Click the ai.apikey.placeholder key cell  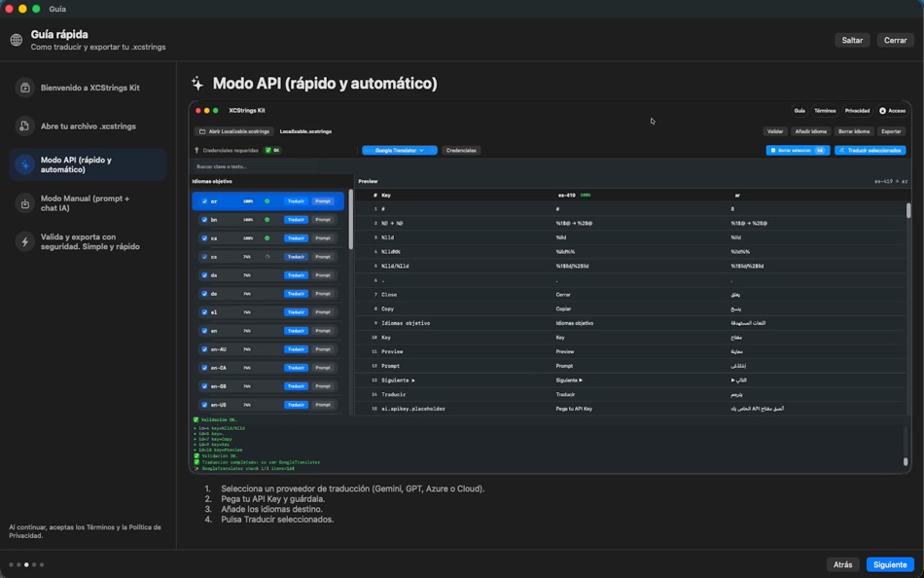413,409
